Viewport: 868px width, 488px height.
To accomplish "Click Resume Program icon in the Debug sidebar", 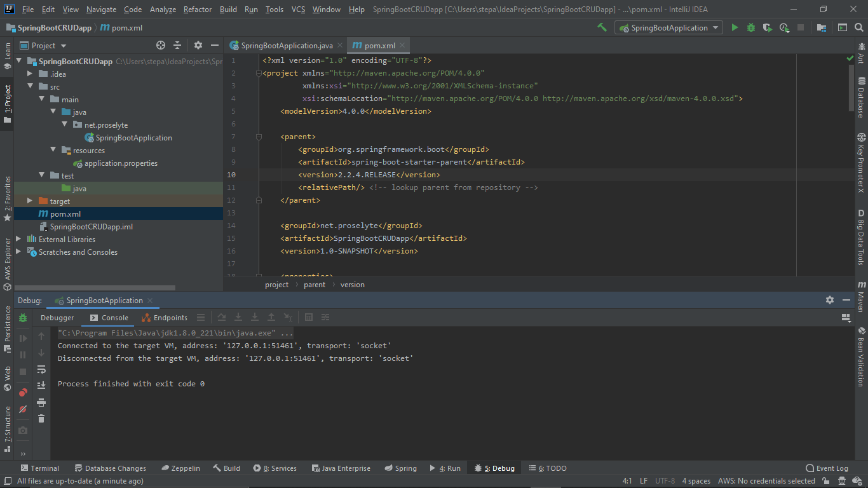I will click(24, 339).
